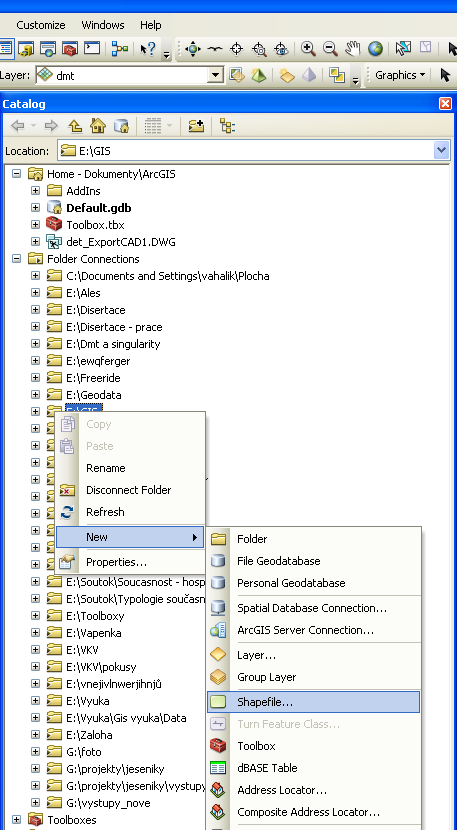Choose Disconnect Folder in context menu
Image resolution: width=457 pixels, height=830 pixels.
130,490
